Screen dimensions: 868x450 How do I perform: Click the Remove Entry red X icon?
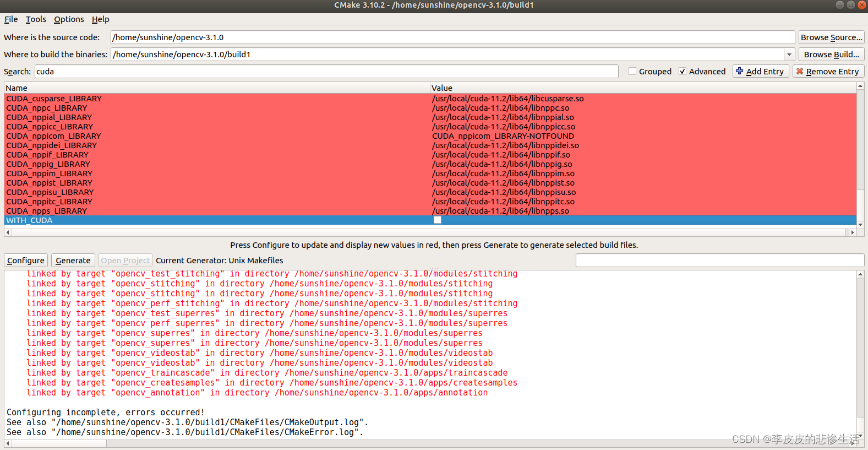800,72
